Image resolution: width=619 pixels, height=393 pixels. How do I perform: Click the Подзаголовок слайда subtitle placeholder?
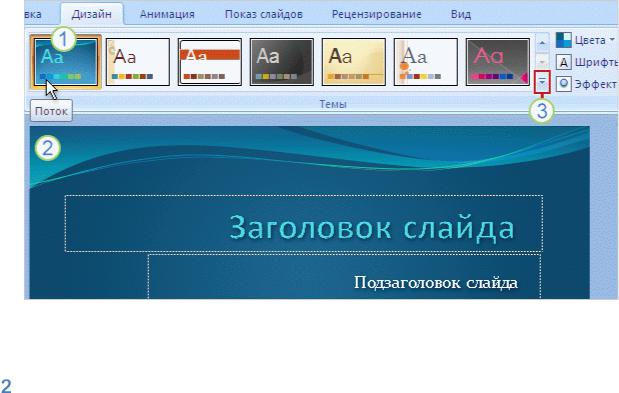344,277
